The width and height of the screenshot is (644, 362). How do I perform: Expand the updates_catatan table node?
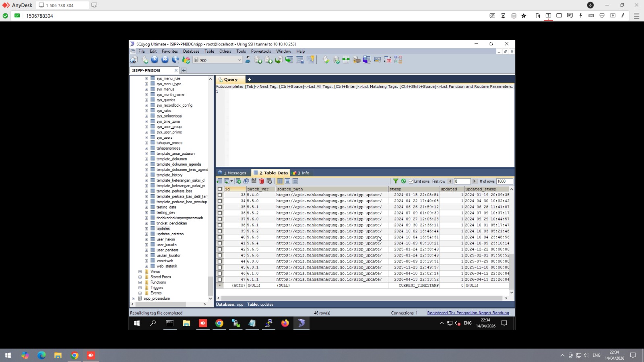tap(146, 234)
